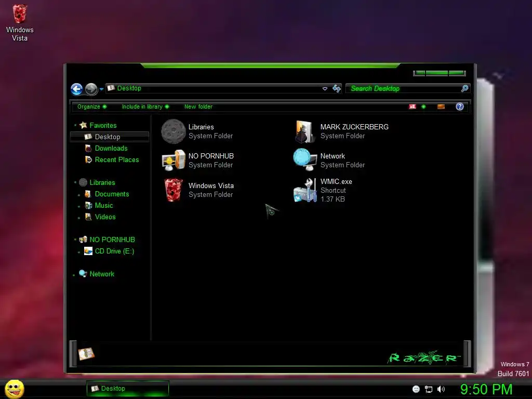This screenshot has width=532, height=399.
Task: Select Videos in the sidebar
Action: tap(105, 217)
